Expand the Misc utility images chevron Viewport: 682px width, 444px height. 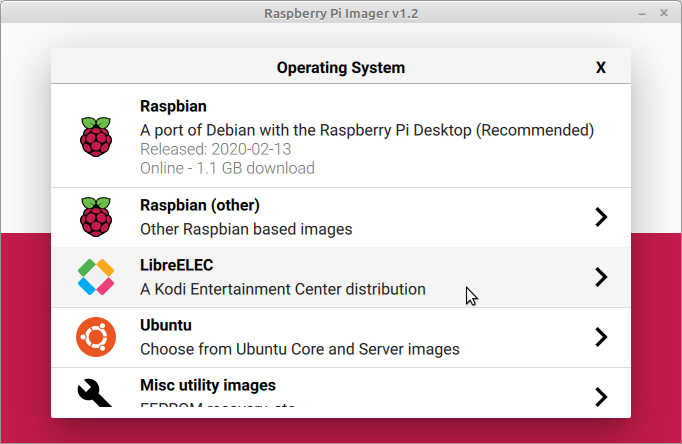pos(600,397)
